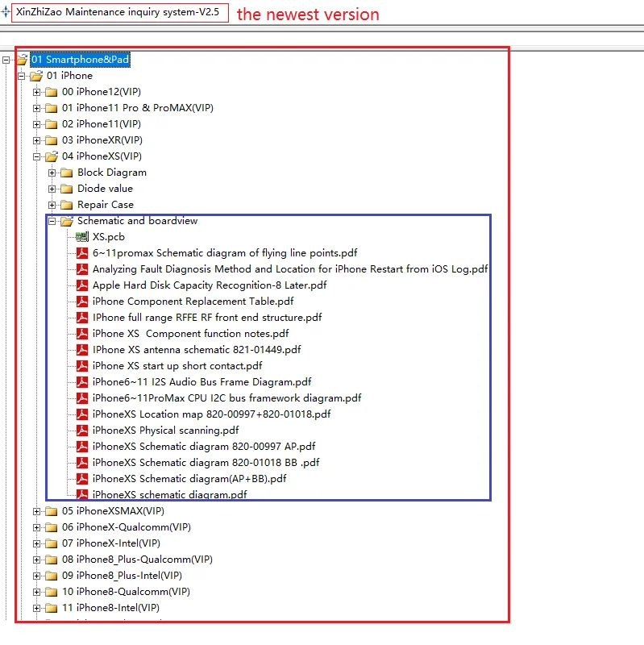Expand the 00 iPhone12(VIP) folder
644x645 pixels.
point(36,92)
